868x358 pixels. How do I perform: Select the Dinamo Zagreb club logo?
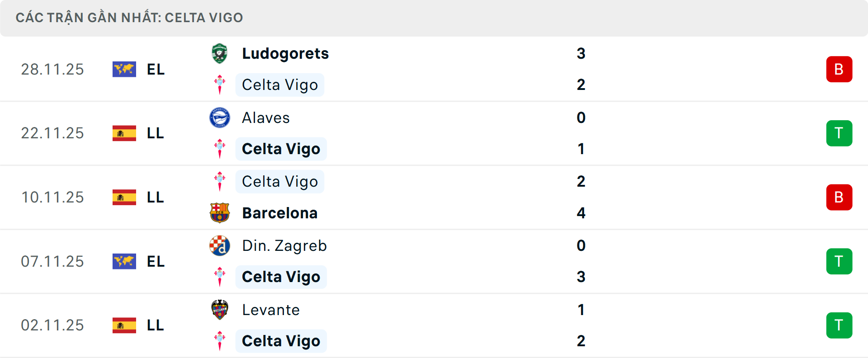coord(220,246)
